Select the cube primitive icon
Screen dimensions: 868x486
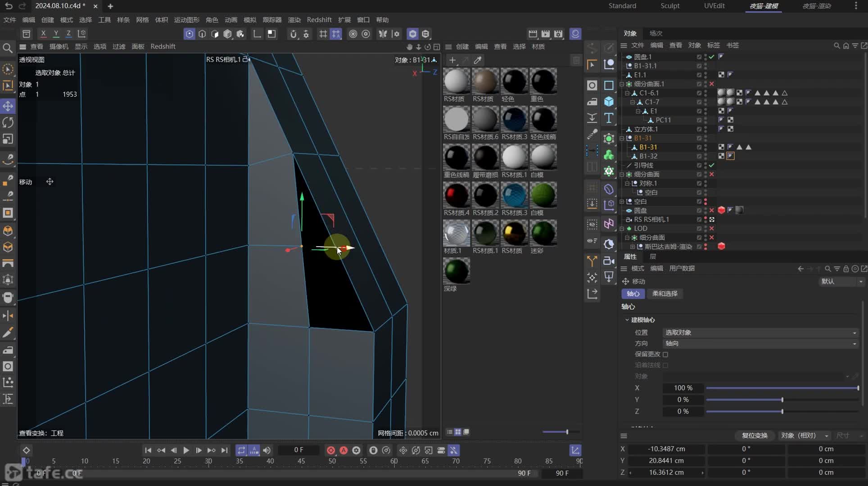point(609,102)
